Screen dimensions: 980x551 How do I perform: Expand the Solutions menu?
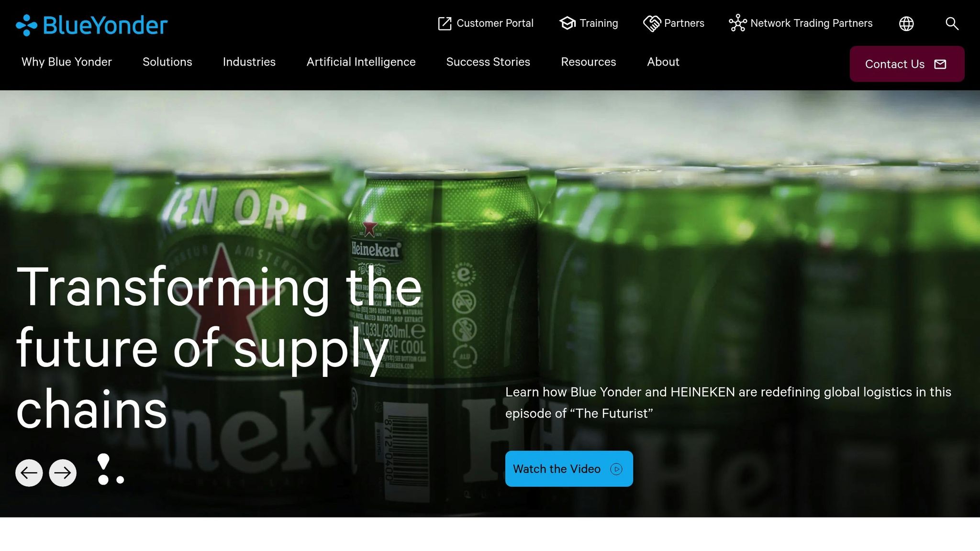click(167, 62)
